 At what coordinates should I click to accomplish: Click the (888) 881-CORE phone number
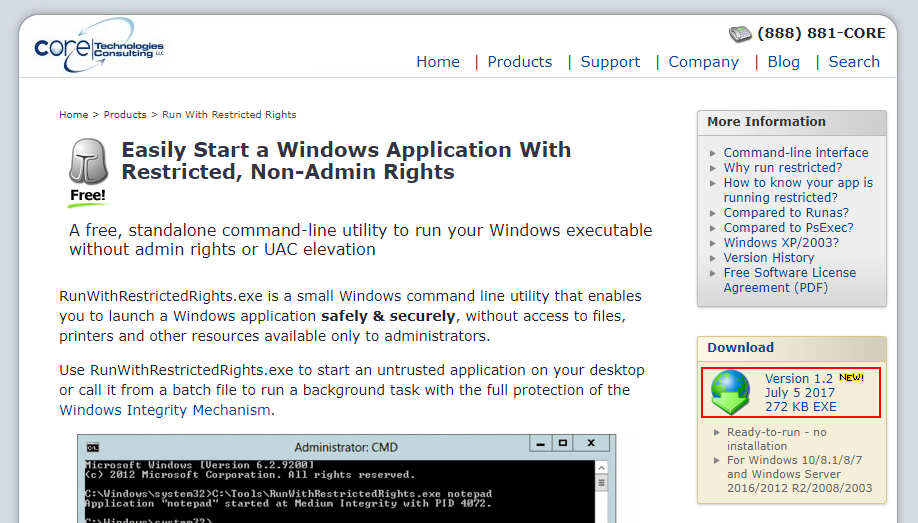pos(821,33)
